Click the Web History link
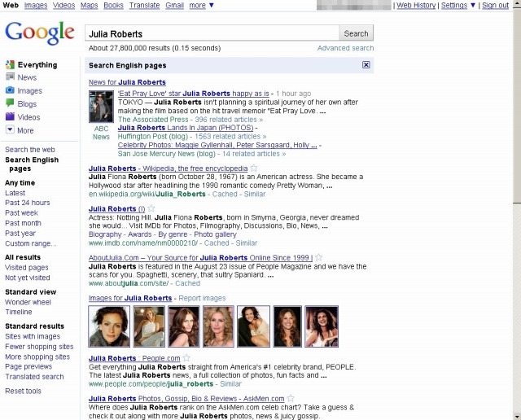 point(416,6)
